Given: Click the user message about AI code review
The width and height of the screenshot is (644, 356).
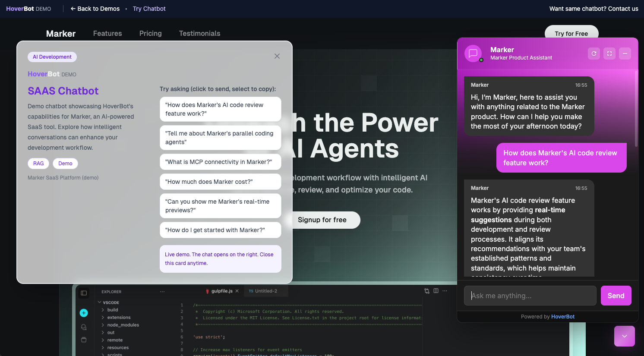Looking at the screenshot, I should tap(561, 158).
